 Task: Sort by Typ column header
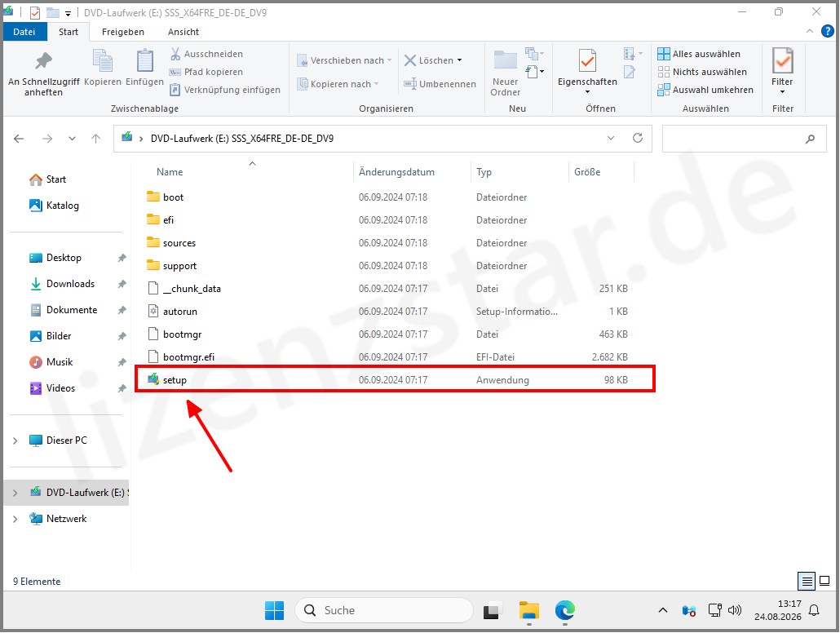coord(484,172)
